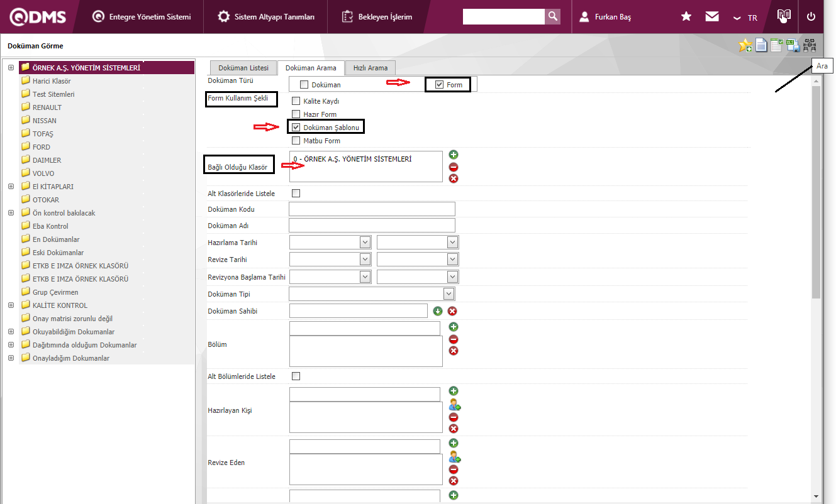Remove Hazırlayan Kişi with red minus icon
Image resolution: width=836 pixels, height=504 pixels.
tap(454, 417)
